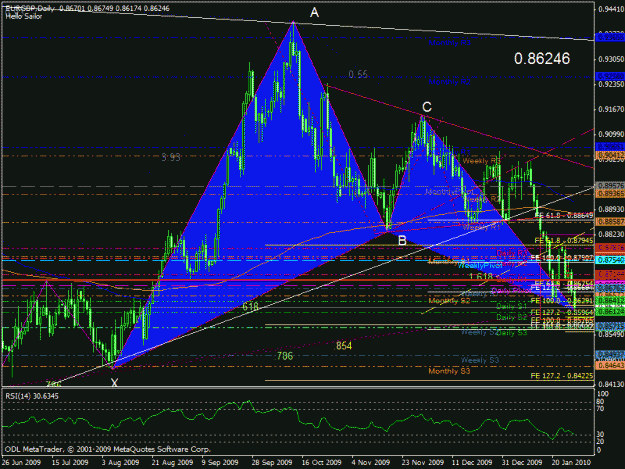625x469 pixels.
Task: Click the '16 Oct 2009' date label
Action: [x=321, y=462]
